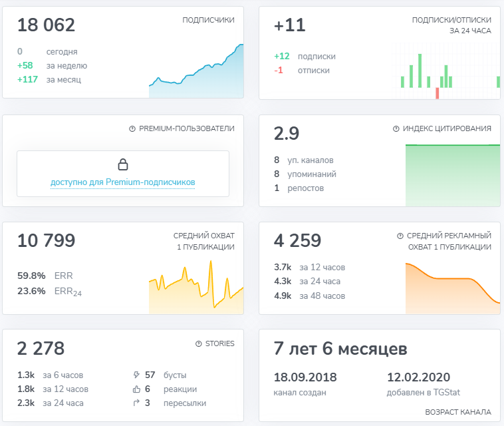The width and height of the screenshot is (504, 426).
Task: Click the forward arrow пересылки icon
Action: pos(136,403)
